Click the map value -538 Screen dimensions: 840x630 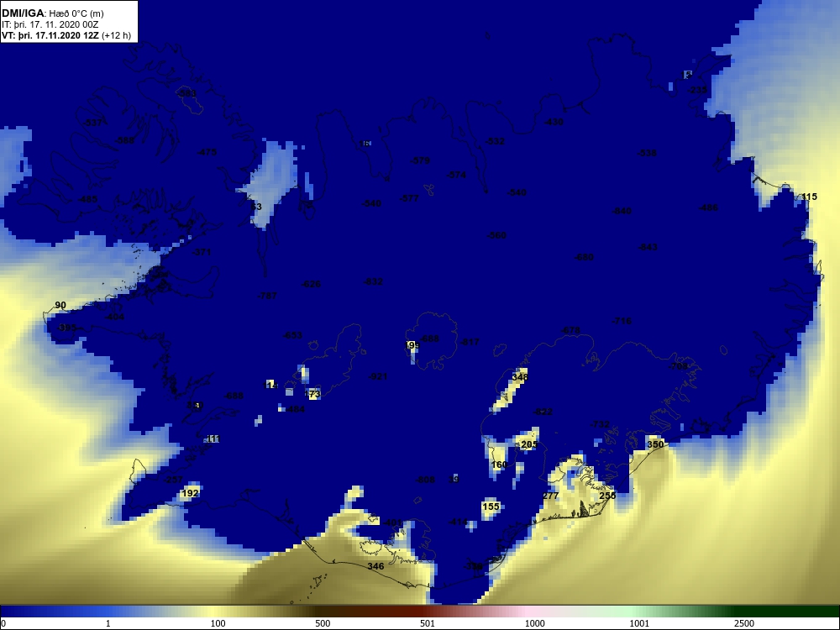647,153
